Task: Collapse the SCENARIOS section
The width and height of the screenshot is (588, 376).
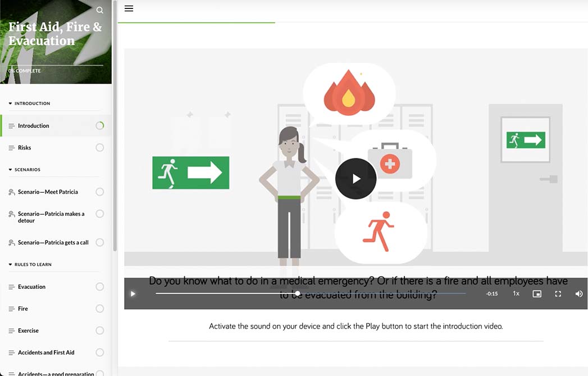Action: 10,169
